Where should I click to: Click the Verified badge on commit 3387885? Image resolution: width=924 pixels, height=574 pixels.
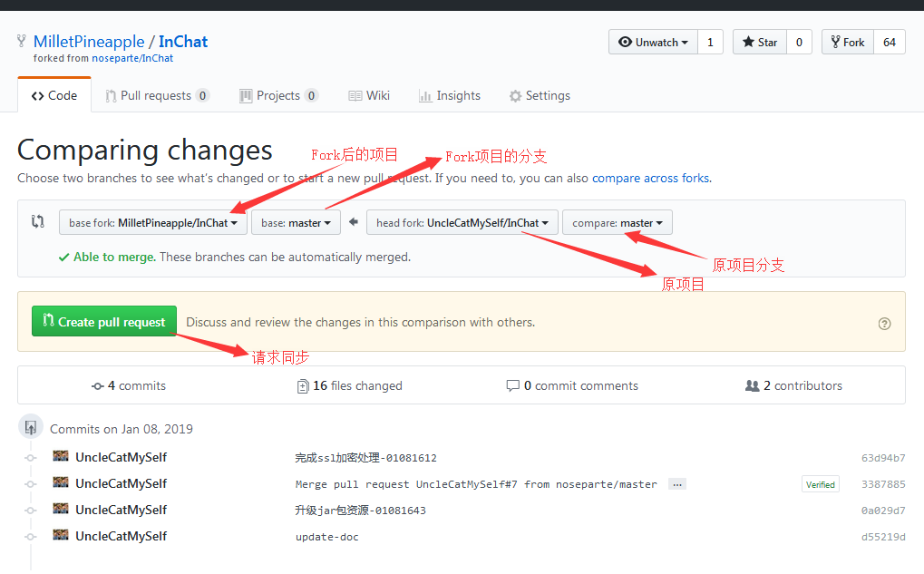click(821, 484)
